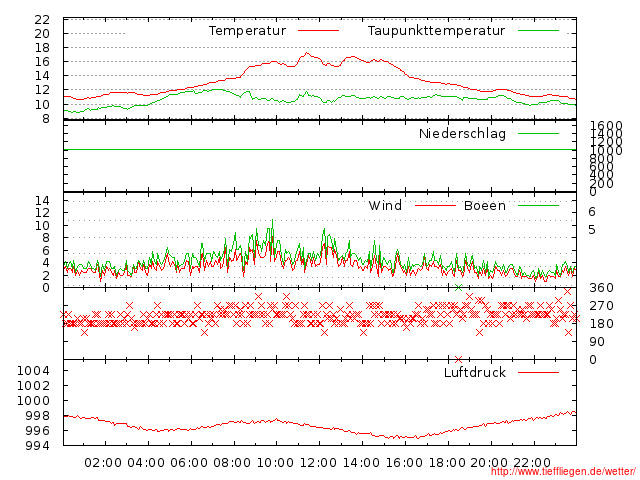Click the Taupunkttemperatur legend label

436,31
